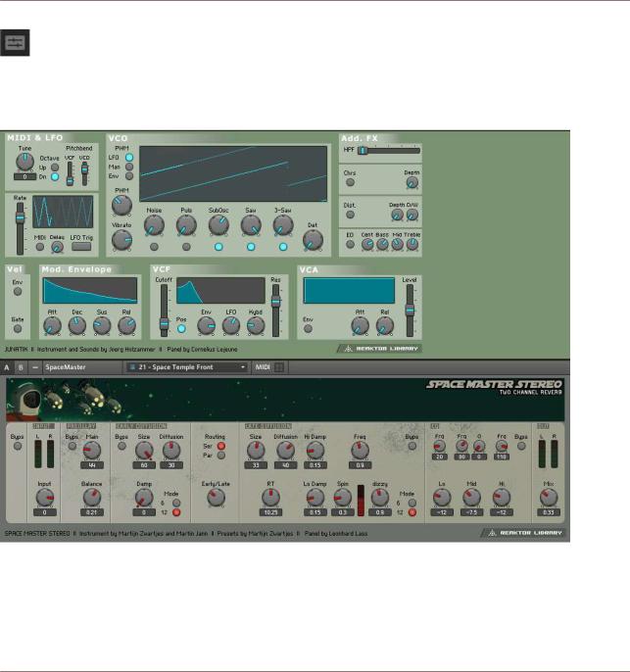This screenshot has width=630, height=672.
Task: Click the VCA Att knob
Action: point(360,325)
